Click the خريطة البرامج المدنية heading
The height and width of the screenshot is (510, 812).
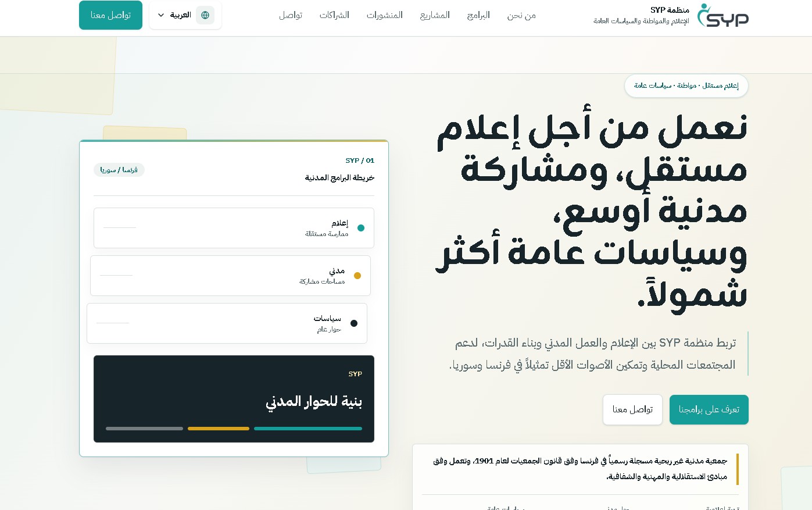point(339,177)
